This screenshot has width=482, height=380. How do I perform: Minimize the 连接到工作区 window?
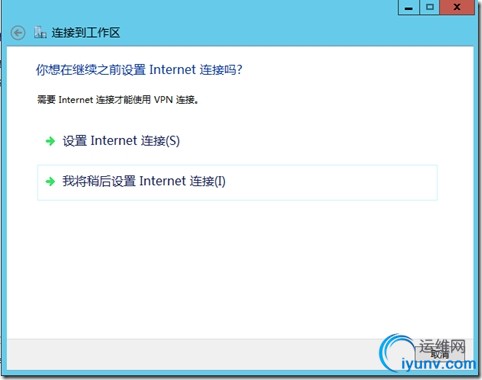409,7
